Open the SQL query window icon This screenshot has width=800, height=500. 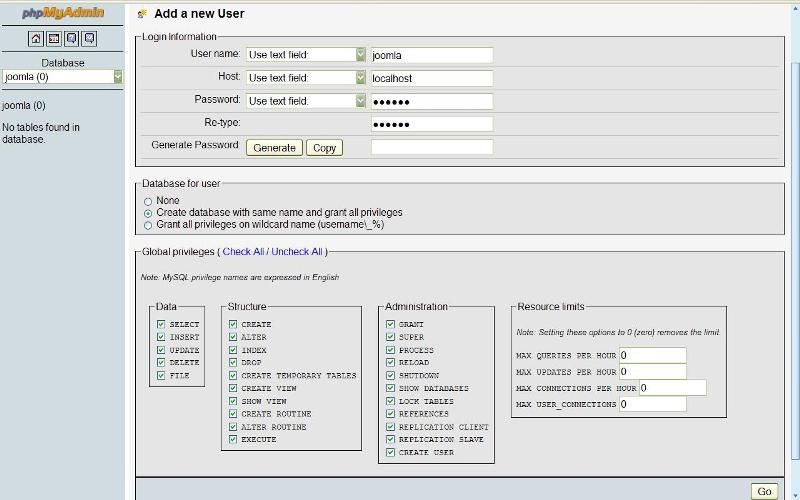[x=54, y=39]
